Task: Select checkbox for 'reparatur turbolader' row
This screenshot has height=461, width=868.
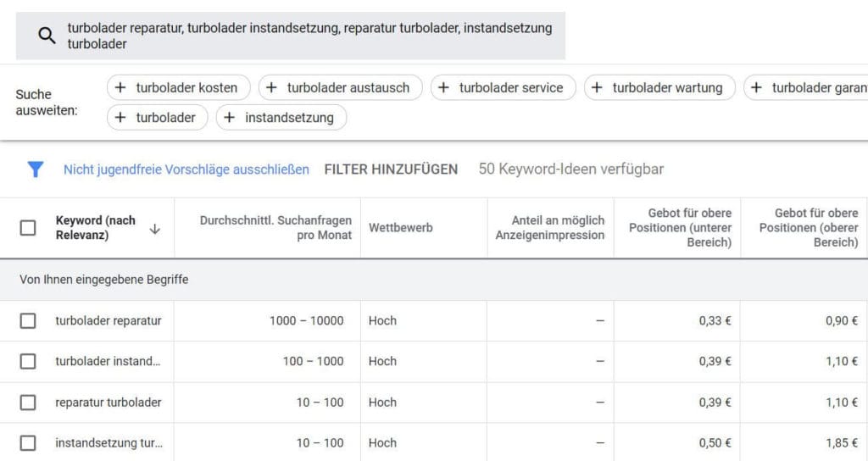Action: (x=28, y=403)
